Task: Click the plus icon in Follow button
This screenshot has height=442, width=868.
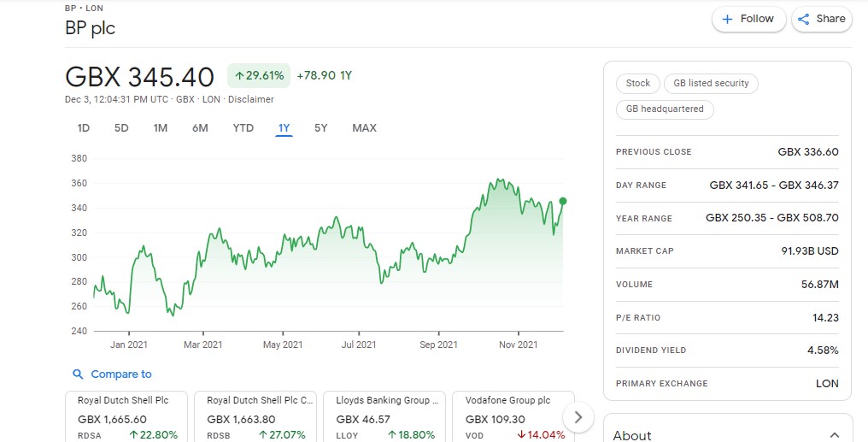Action: (727, 20)
